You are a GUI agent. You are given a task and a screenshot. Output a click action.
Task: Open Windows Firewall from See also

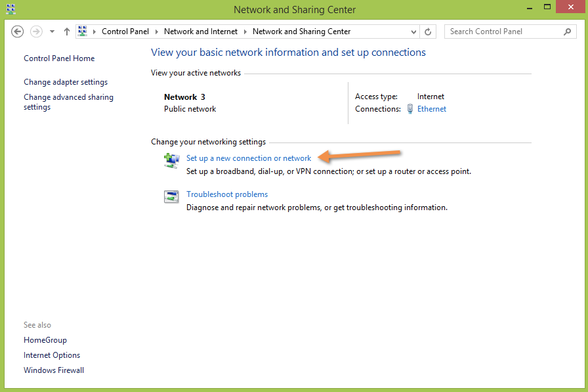tap(54, 370)
